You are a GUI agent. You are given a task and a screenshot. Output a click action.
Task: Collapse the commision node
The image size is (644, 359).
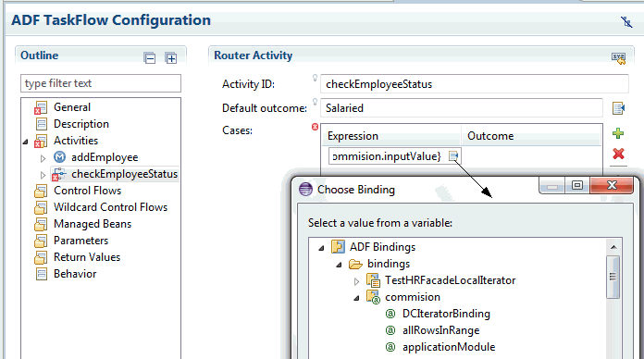click(356, 298)
